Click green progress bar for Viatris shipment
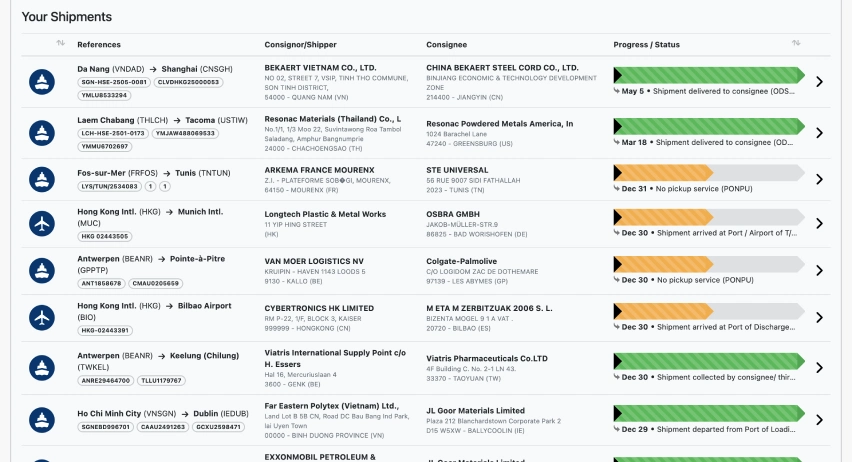 [x=709, y=361]
